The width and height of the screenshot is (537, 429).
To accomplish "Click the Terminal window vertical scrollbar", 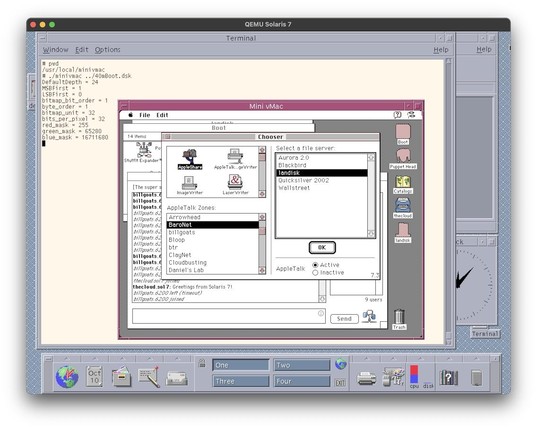I will [x=448, y=202].
